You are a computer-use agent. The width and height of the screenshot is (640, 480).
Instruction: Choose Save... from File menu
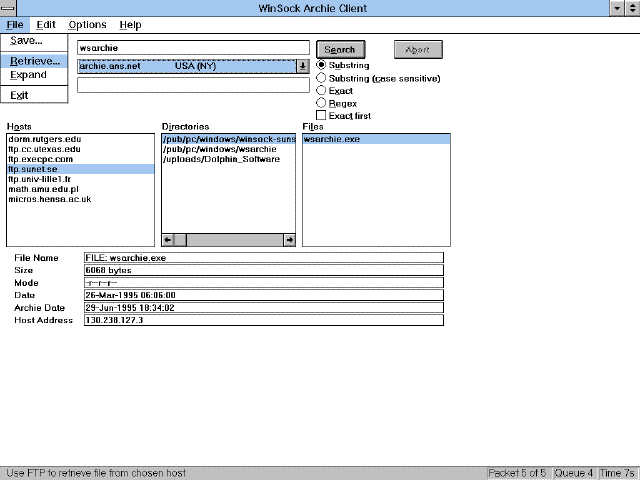click(x=34, y=41)
